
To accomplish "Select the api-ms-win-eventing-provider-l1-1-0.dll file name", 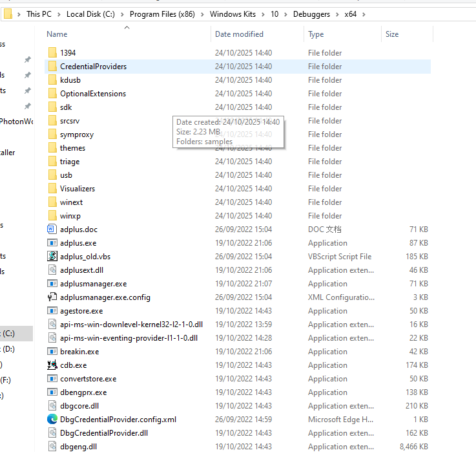I will click(x=129, y=338).
